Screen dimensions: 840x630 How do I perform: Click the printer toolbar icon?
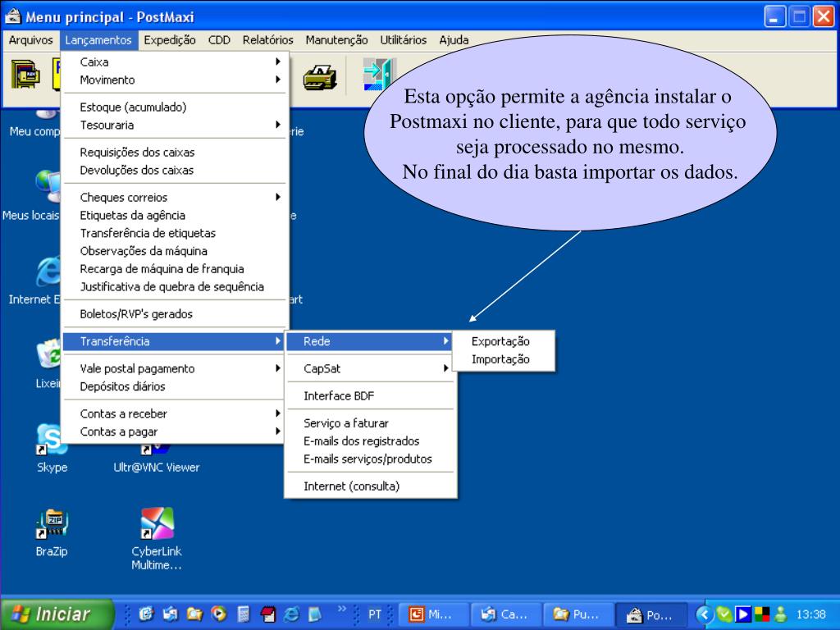pyautogui.click(x=320, y=78)
